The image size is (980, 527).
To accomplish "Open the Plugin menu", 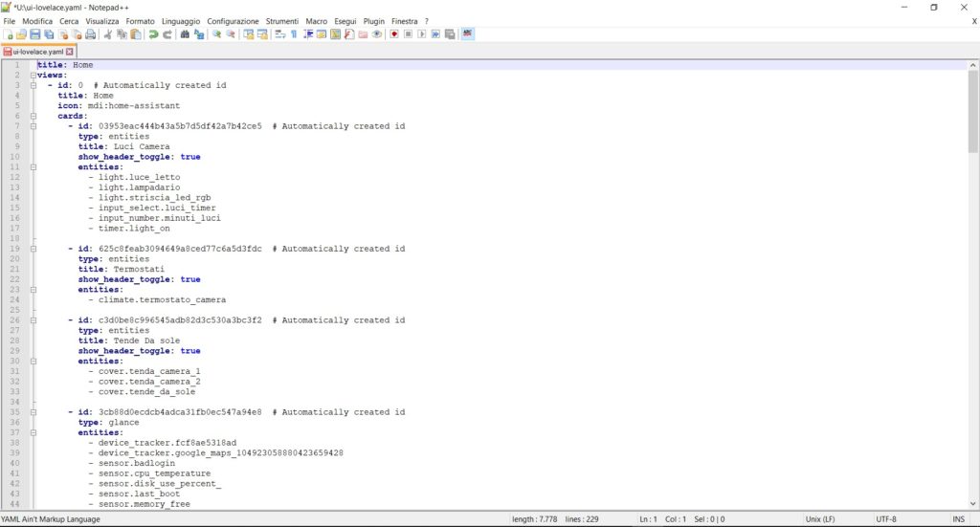I will 372,20.
